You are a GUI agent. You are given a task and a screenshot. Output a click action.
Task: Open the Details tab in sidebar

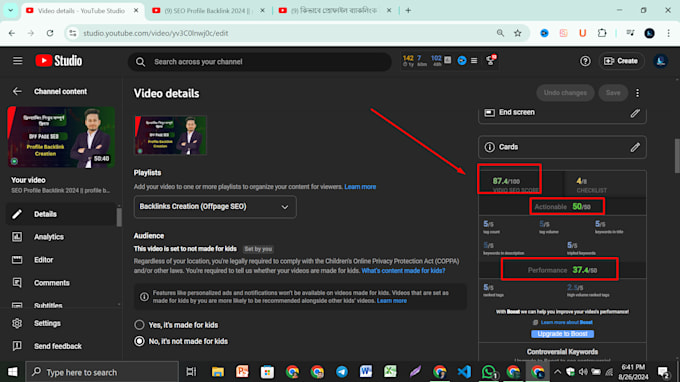[61, 214]
